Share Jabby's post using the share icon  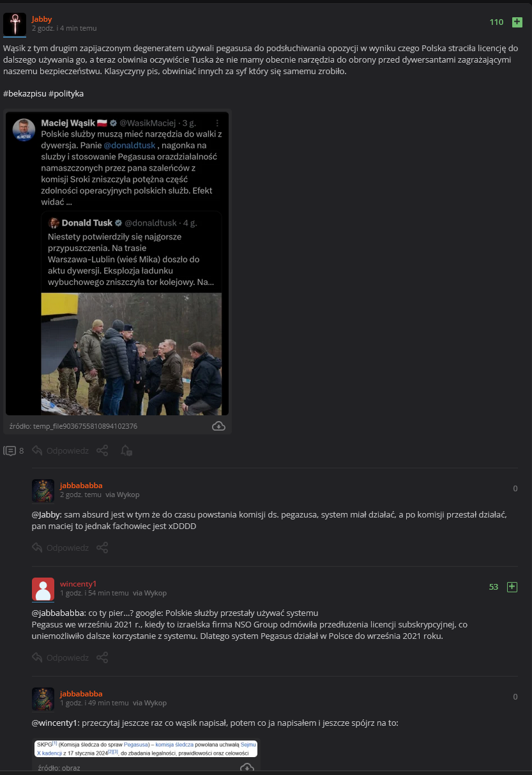pyautogui.click(x=102, y=450)
